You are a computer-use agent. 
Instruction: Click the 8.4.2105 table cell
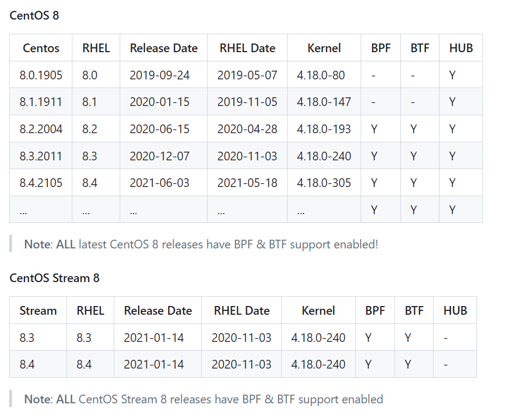[x=41, y=183]
